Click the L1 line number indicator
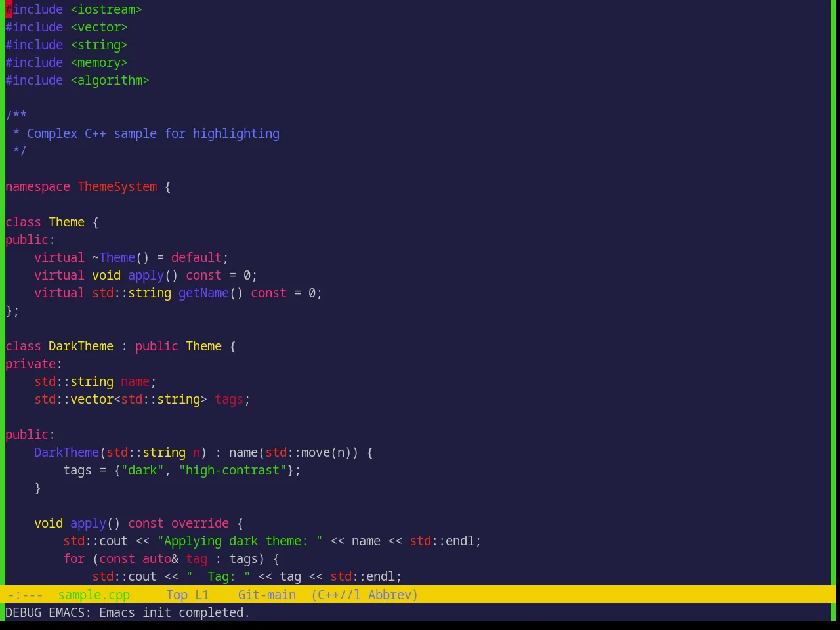This screenshot has height=630, width=840. click(202, 595)
